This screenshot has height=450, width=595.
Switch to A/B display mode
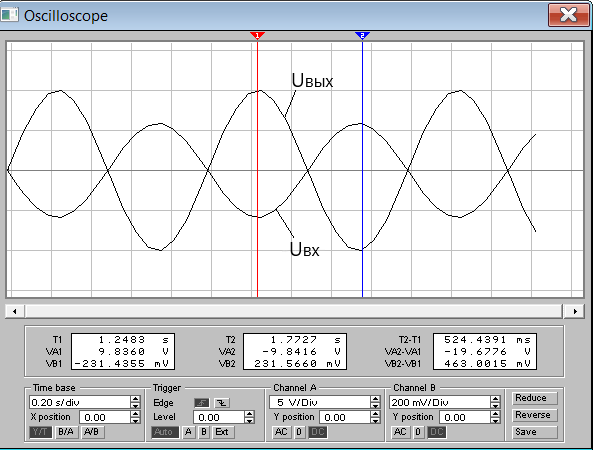(92, 432)
